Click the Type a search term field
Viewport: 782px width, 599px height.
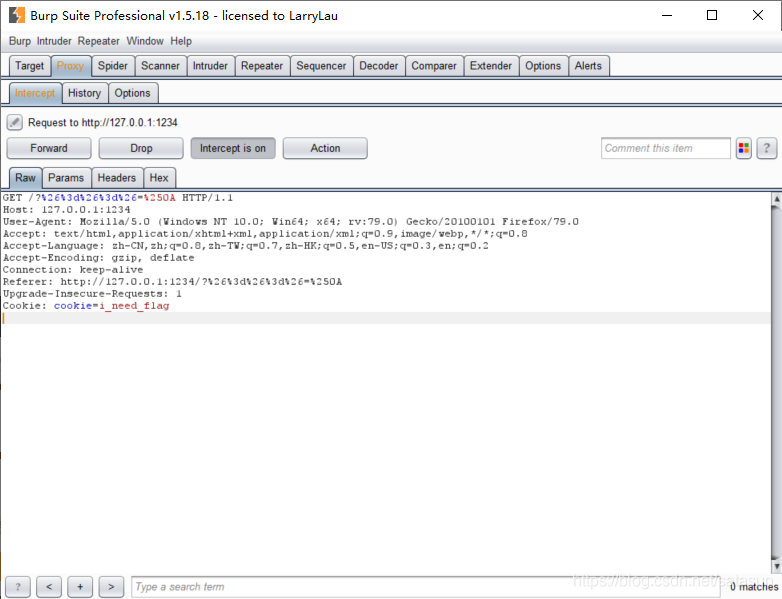tap(425, 587)
